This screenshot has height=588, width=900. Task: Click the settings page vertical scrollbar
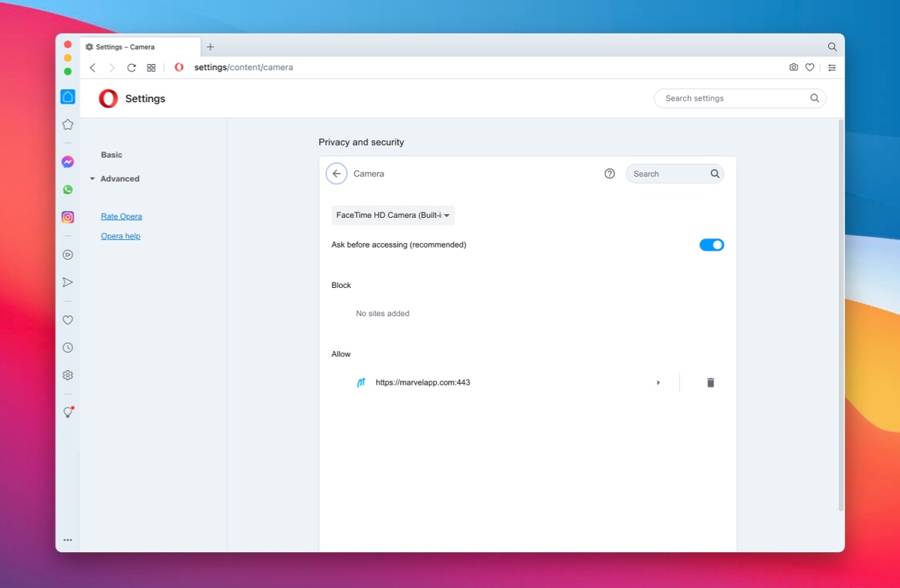pyautogui.click(x=841, y=315)
